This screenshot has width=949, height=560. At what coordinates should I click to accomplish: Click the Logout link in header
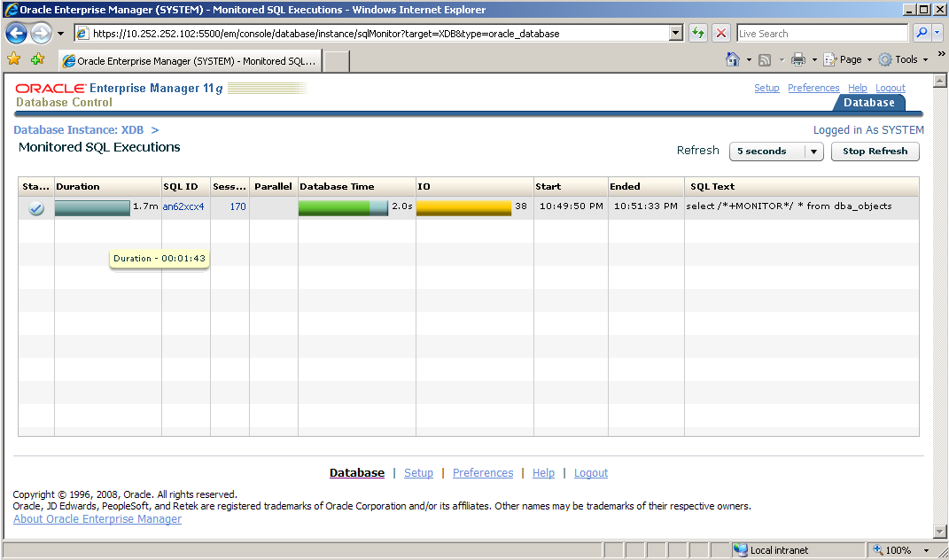(891, 88)
